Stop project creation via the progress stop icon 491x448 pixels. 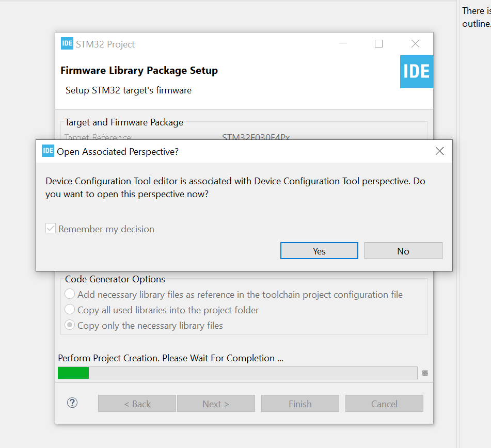(425, 373)
